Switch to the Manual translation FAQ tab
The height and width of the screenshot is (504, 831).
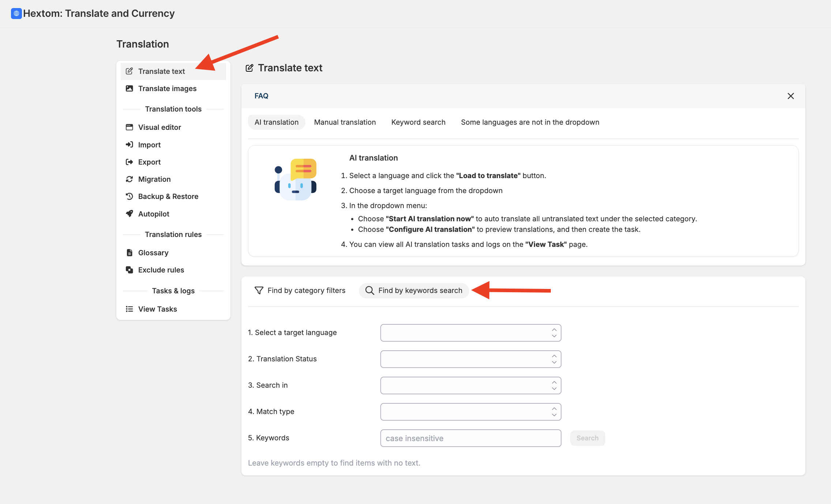[345, 122]
